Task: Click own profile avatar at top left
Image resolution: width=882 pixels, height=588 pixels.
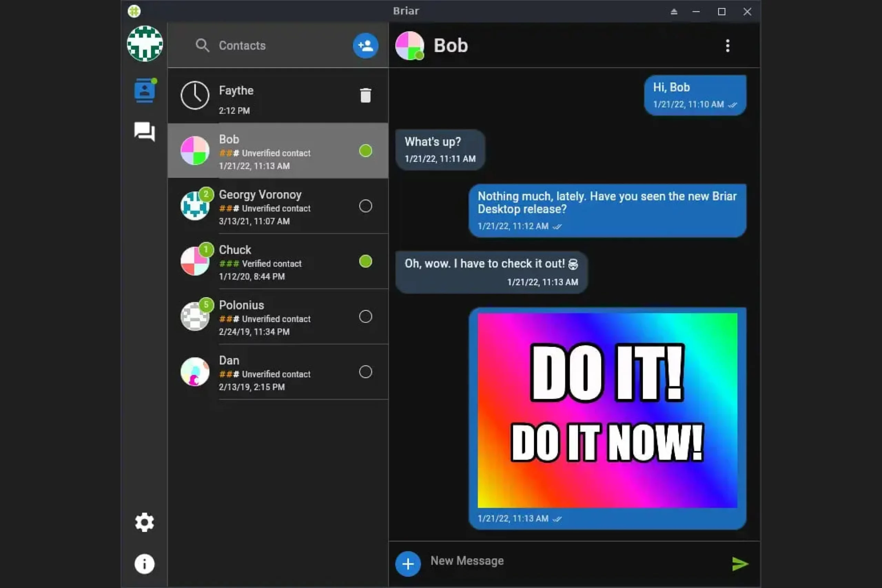Action: point(145,43)
